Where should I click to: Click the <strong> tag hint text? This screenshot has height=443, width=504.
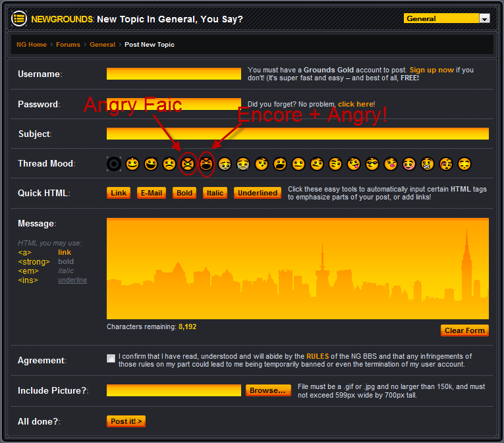coord(34,262)
